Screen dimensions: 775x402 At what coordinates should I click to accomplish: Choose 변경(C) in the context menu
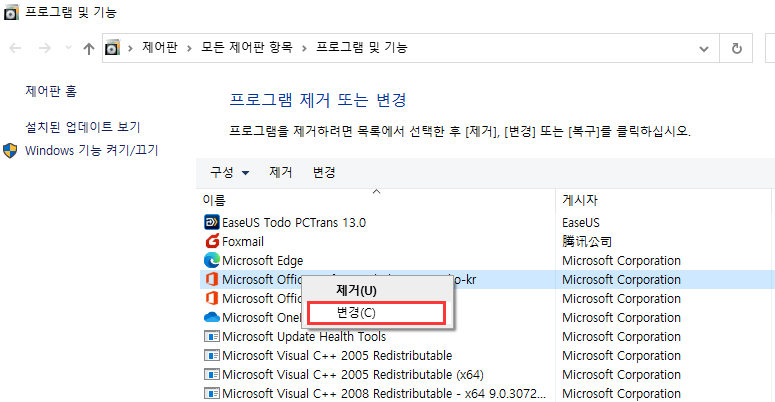[376, 313]
